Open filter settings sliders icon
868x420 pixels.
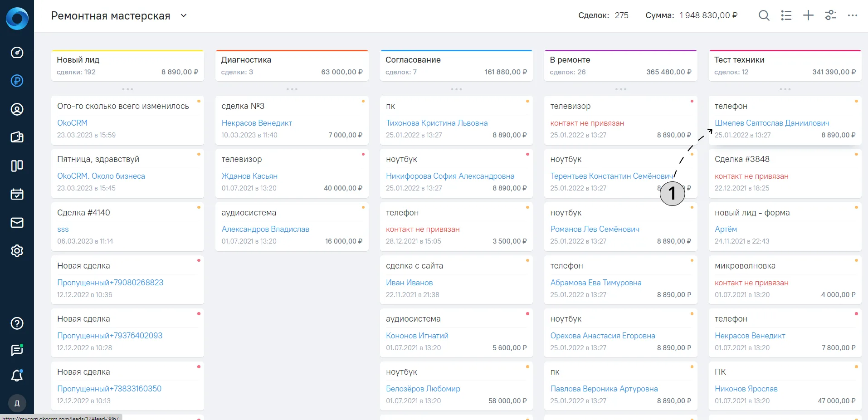coord(830,15)
